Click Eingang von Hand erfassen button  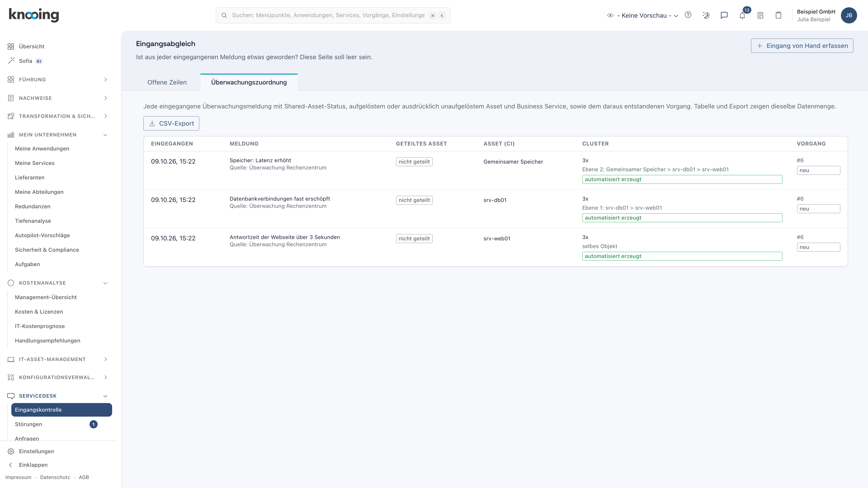pyautogui.click(x=802, y=45)
